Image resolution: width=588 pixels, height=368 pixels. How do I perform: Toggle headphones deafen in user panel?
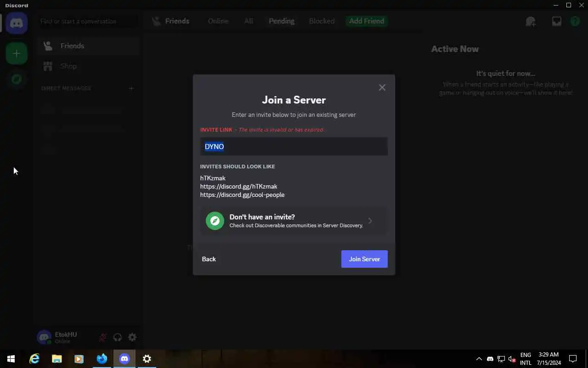118,337
